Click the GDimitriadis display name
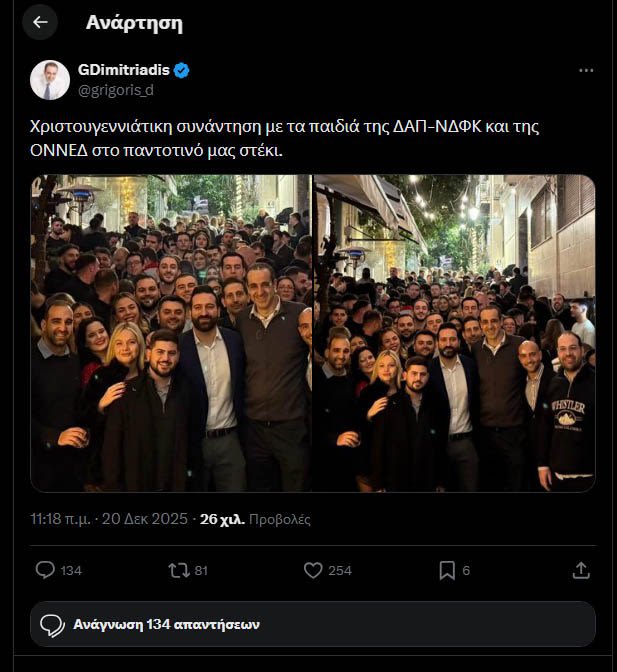This screenshot has width=617, height=672. [x=122, y=70]
